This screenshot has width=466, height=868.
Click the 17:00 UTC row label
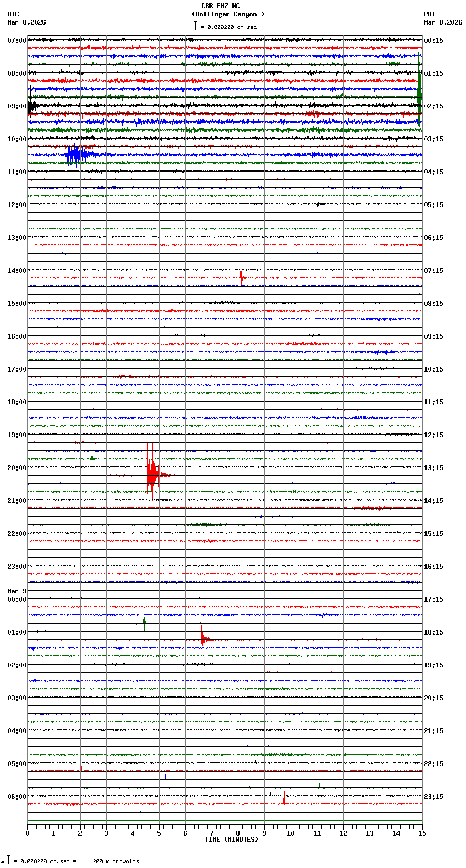pos(17,369)
